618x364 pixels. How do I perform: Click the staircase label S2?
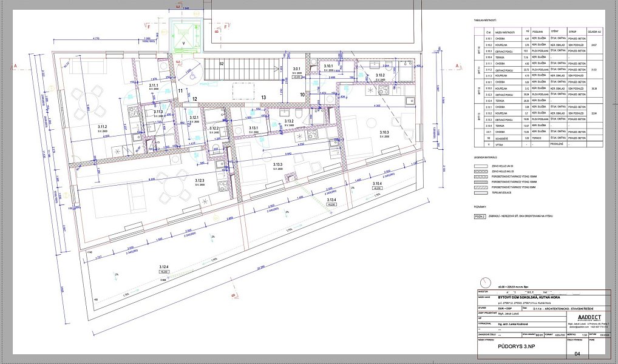coord(222,64)
